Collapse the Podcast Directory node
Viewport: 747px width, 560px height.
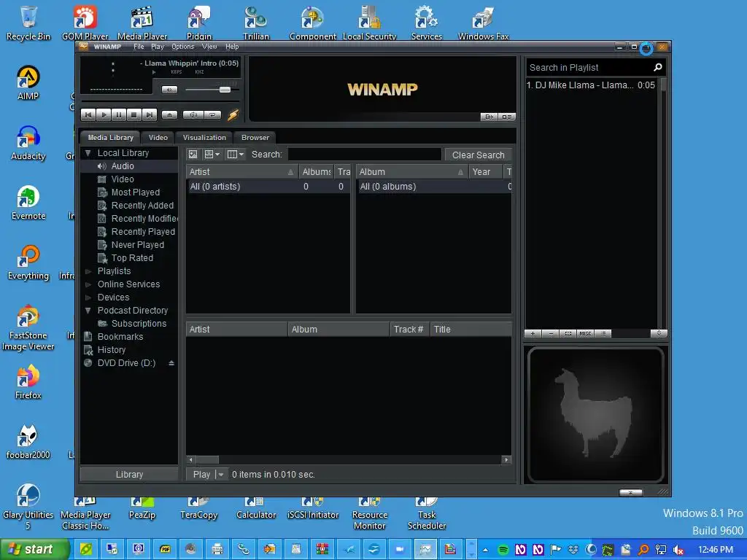88,311
